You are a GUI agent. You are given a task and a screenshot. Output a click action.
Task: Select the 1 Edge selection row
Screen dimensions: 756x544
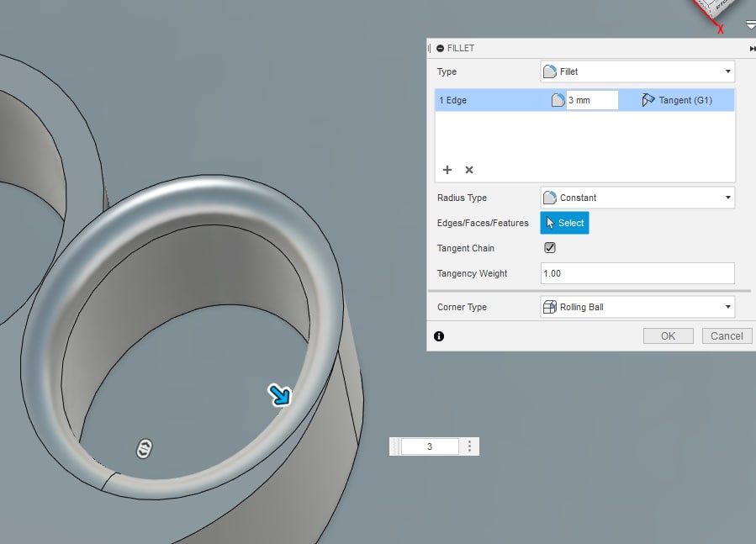pos(584,100)
